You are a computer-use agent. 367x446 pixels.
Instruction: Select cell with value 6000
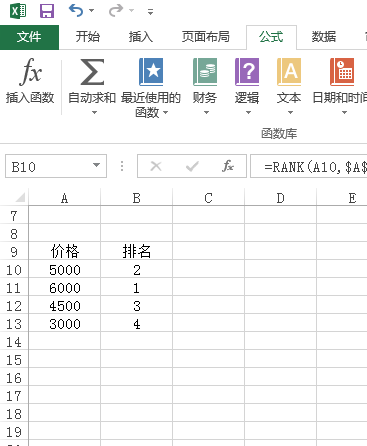click(x=65, y=288)
